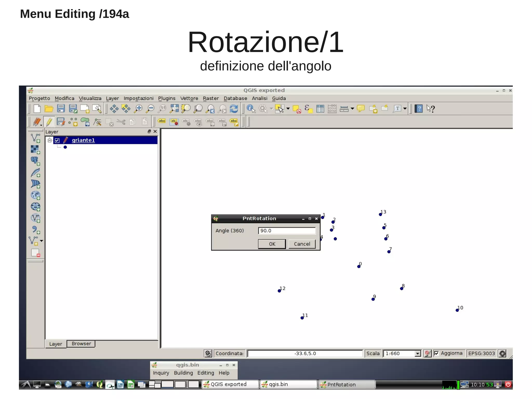This screenshot has height=399, width=532.
Task: Switch to the Layer tab
Action: (56, 344)
